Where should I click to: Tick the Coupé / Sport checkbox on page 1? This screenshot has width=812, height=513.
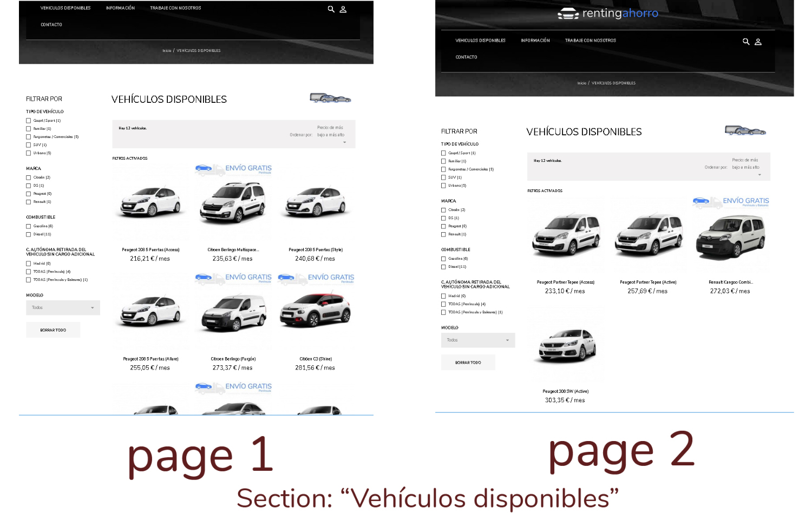click(29, 121)
